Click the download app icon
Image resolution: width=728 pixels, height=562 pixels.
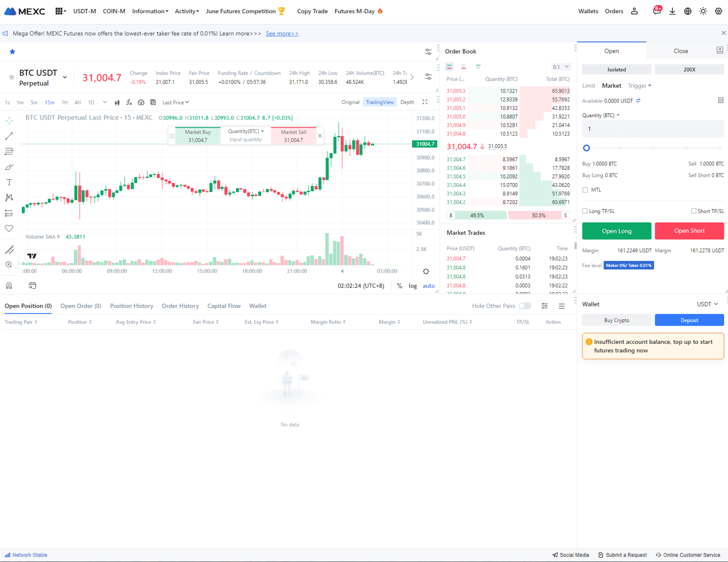[672, 11]
